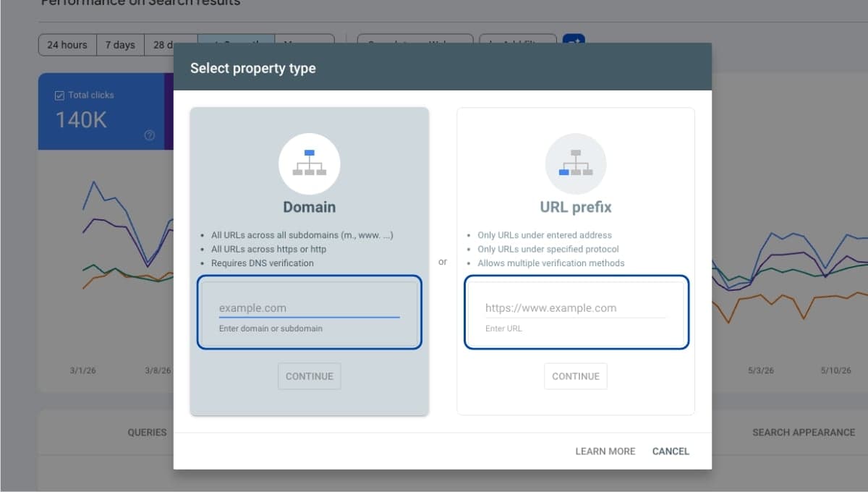The height and width of the screenshot is (492, 868).
Task: Click the Total clicks help icon
Action: click(x=150, y=135)
